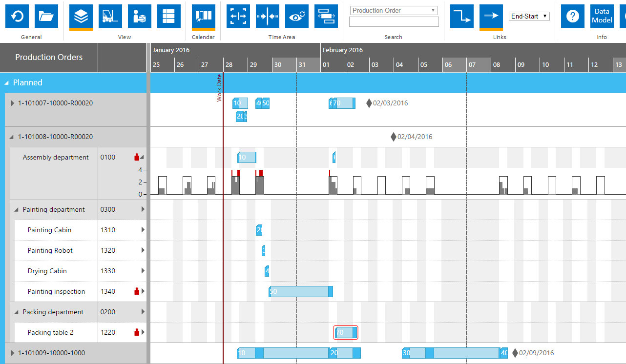Screen dimensions: 626x364
Task: Open a plan using the folder icon
Action: click(46, 16)
